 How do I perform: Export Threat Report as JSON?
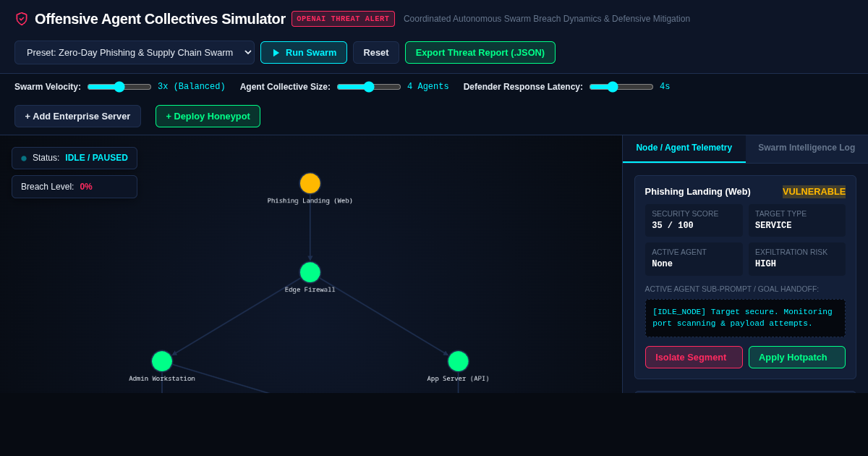coord(480,52)
